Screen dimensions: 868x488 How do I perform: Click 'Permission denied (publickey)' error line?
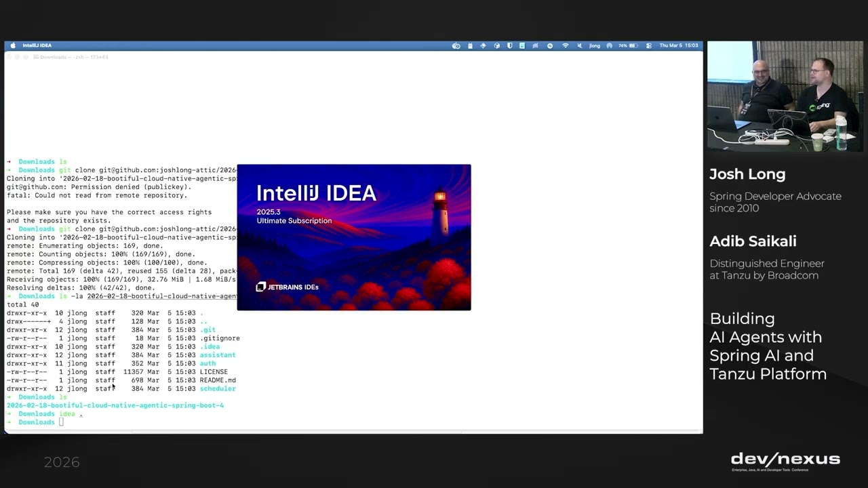pos(99,187)
